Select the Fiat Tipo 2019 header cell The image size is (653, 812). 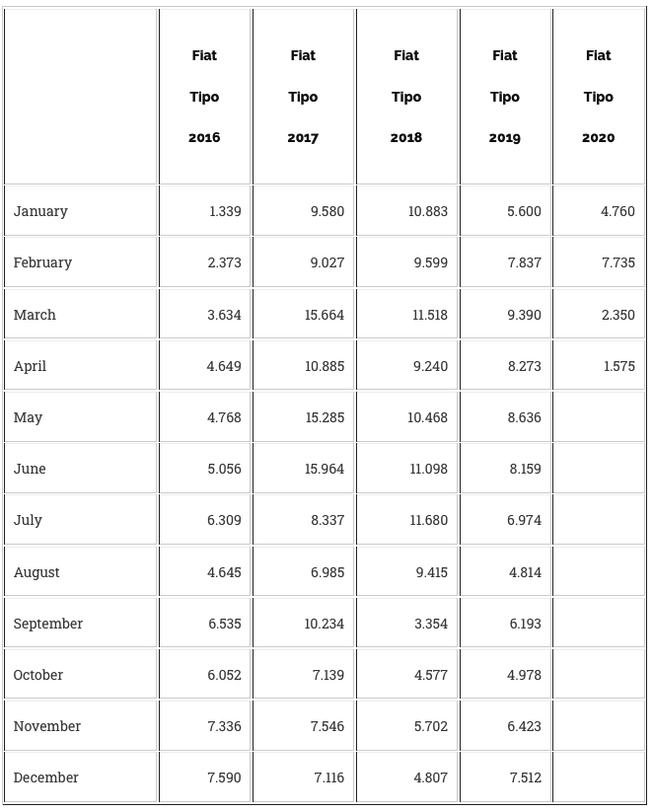click(504, 97)
